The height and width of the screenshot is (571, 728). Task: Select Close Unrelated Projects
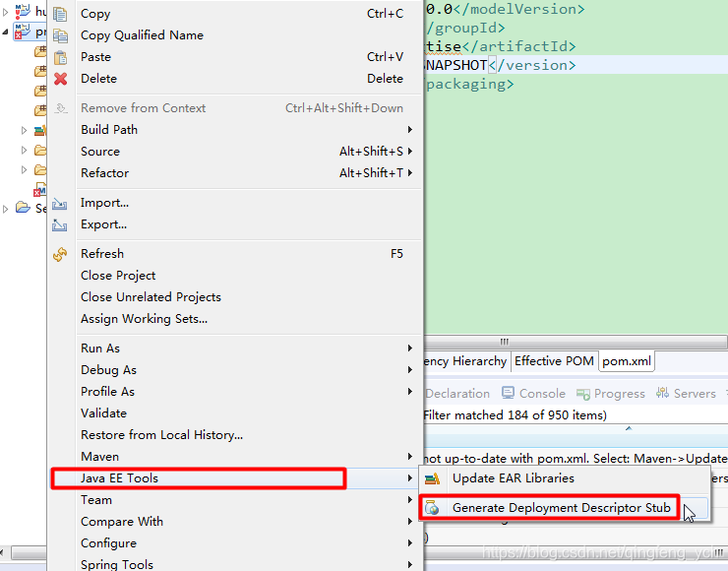coord(236,297)
